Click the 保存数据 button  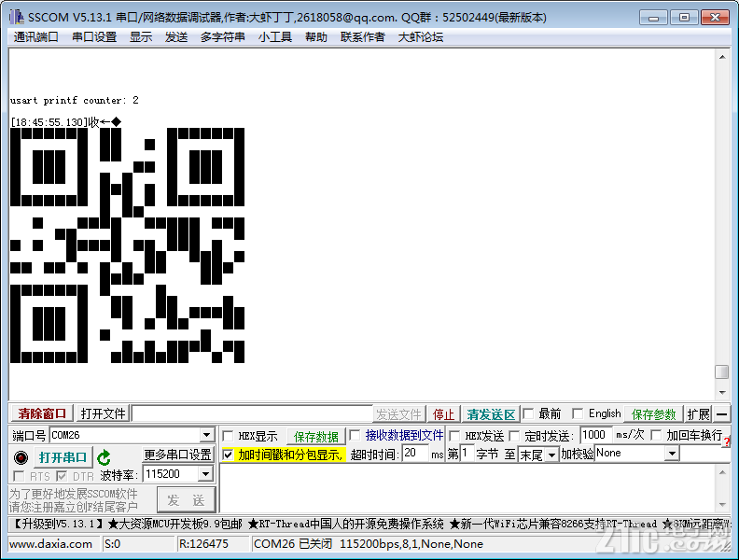click(315, 437)
